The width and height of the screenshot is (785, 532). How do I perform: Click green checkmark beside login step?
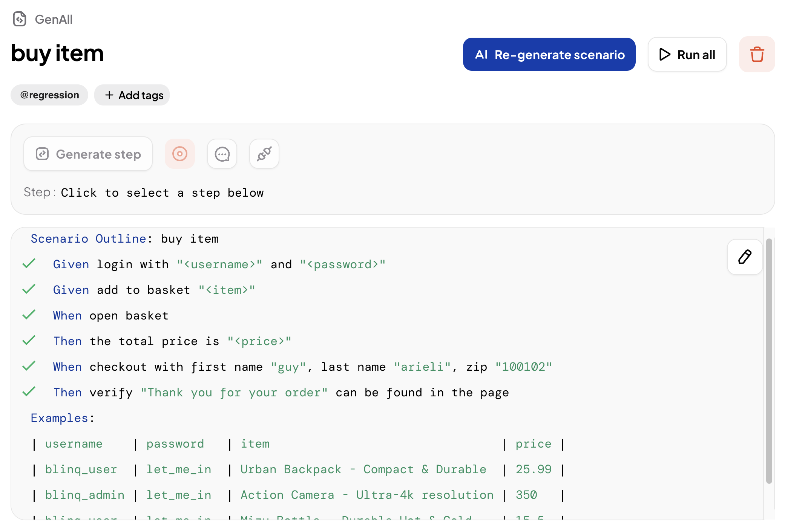29,263
